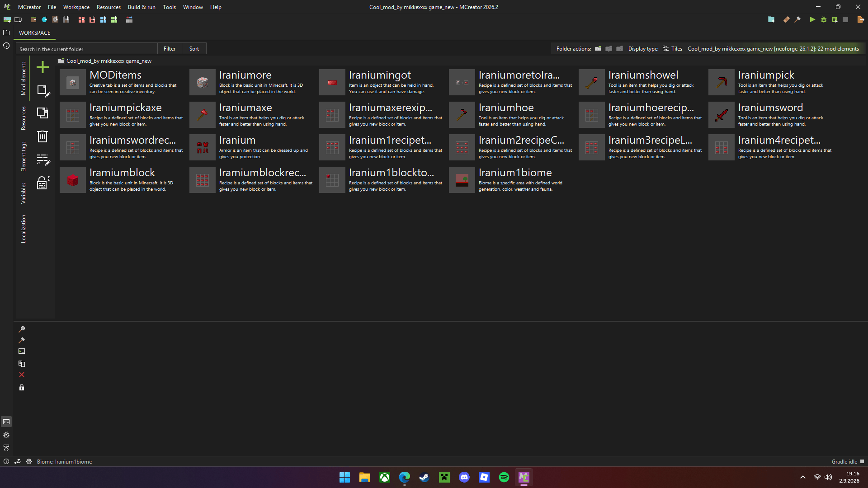
Task: Click the export workspace orange icon
Action: (860, 19)
